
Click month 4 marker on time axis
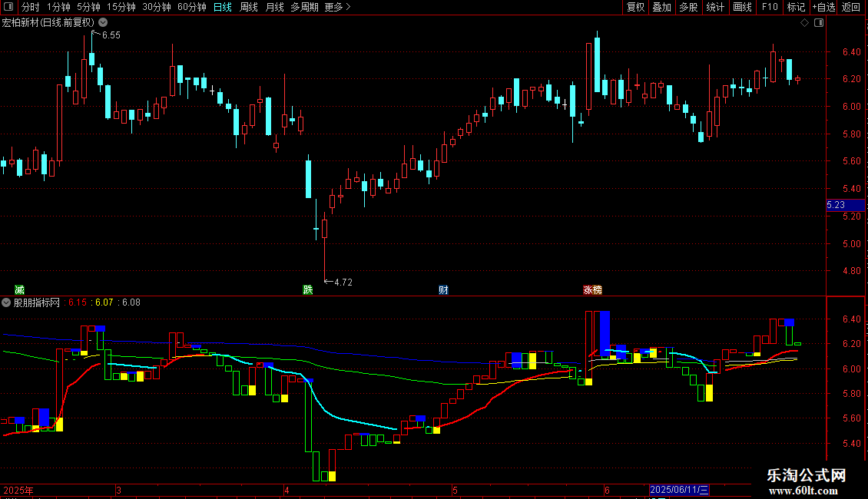click(x=287, y=490)
